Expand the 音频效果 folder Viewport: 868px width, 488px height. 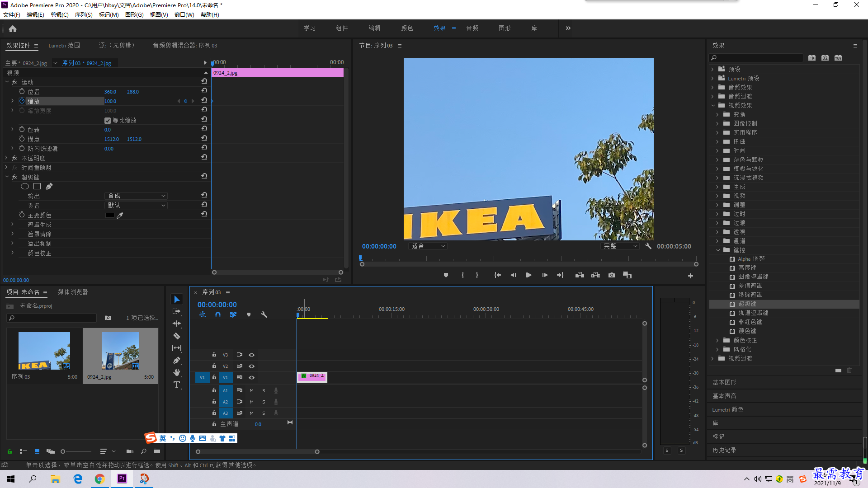point(712,87)
